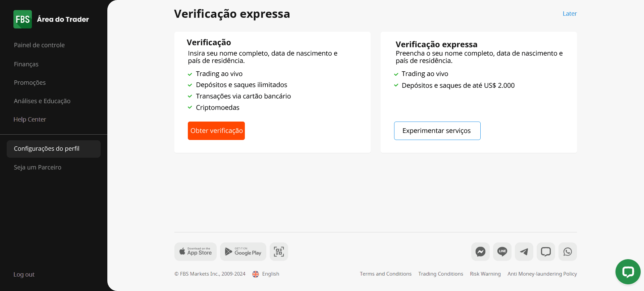The image size is (644, 291).
Task: Open WhatsApp contact icon
Action: (568, 251)
